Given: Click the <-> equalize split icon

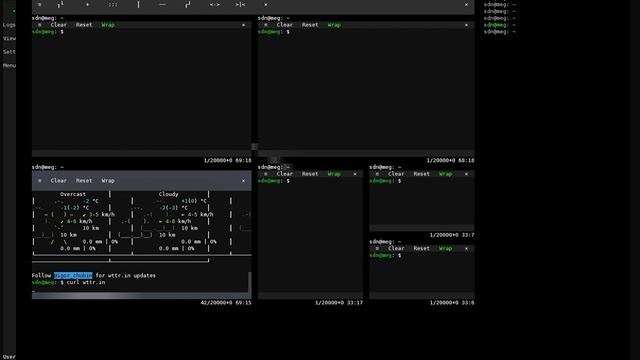Looking at the screenshot, I should (x=215, y=4).
